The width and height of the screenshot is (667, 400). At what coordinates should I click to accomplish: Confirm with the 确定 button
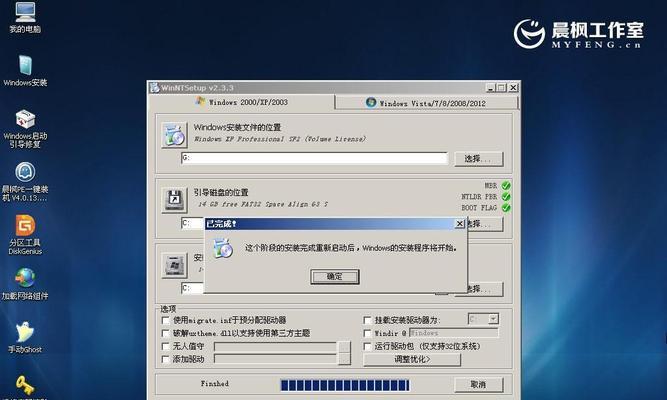[335, 277]
